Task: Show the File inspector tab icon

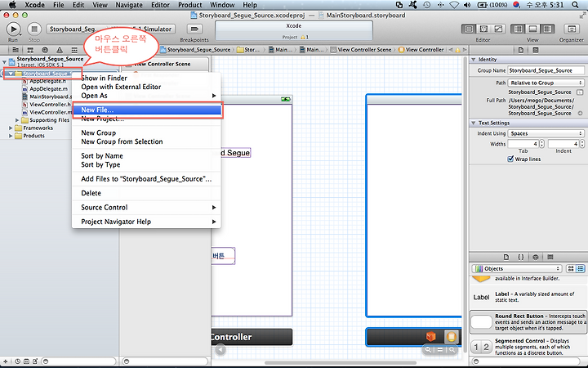Action: pos(521,50)
